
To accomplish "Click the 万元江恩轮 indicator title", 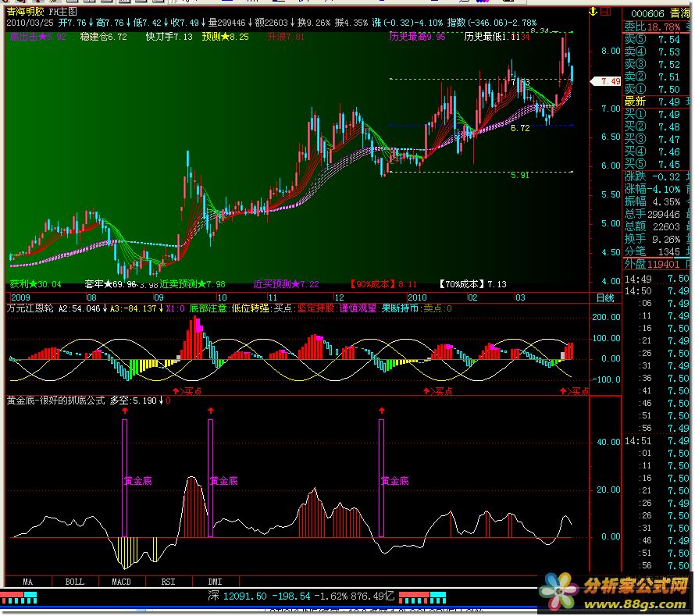I will 30,308.
